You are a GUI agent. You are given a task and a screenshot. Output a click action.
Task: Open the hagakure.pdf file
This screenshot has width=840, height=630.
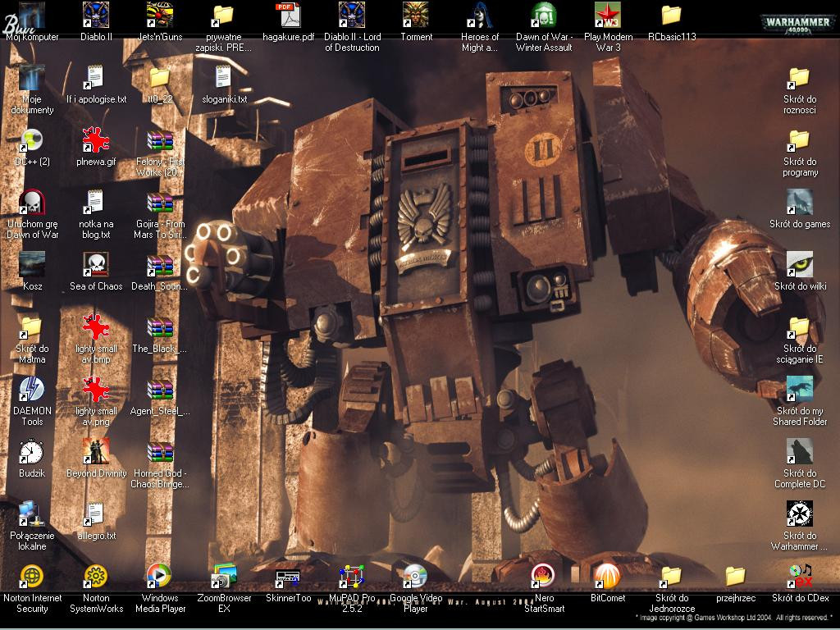click(288, 15)
